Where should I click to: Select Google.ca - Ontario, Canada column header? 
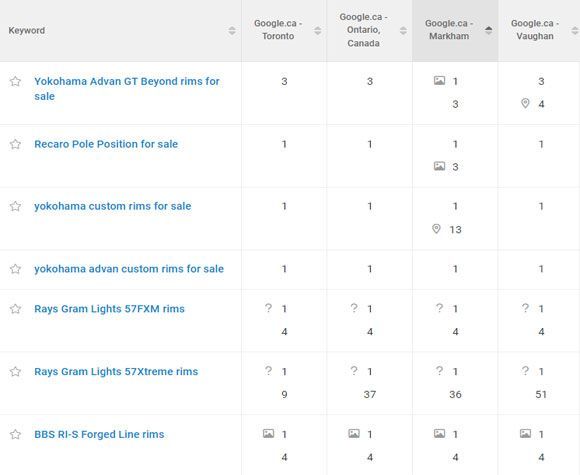click(x=364, y=30)
